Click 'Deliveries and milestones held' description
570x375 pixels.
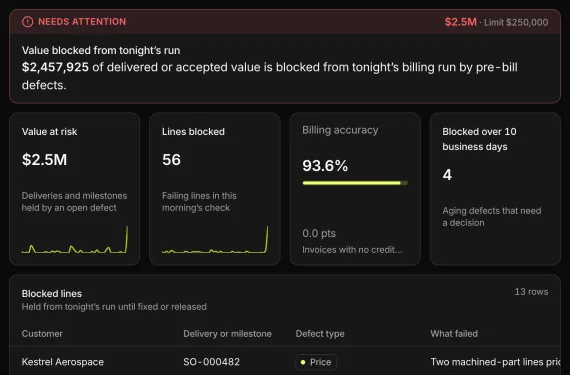pyautogui.click(x=75, y=202)
